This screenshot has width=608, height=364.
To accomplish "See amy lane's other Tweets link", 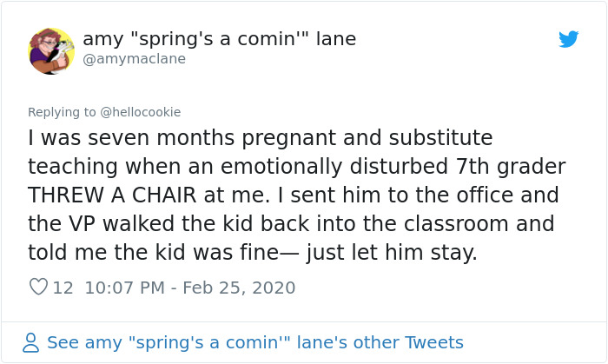I will coord(254,342).
